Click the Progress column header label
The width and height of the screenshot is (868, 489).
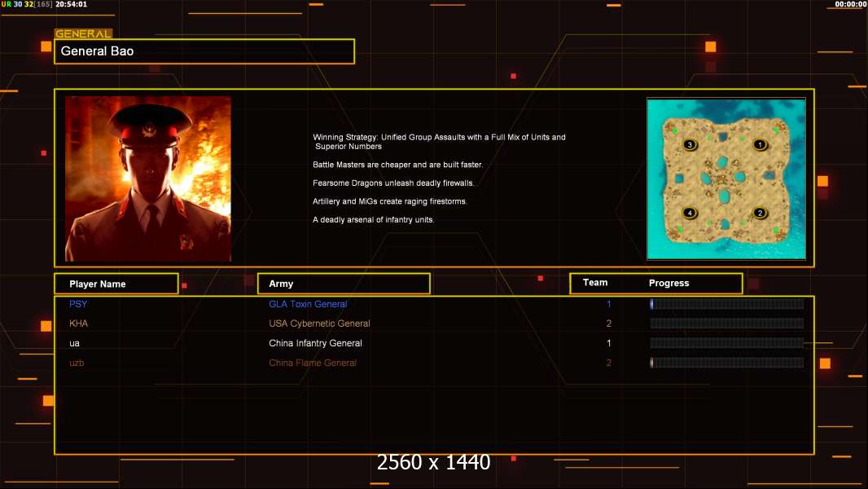click(669, 283)
